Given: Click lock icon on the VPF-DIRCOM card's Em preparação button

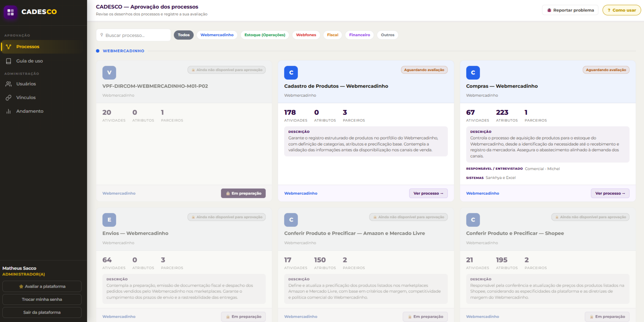Looking at the screenshot, I should click(x=228, y=193).
